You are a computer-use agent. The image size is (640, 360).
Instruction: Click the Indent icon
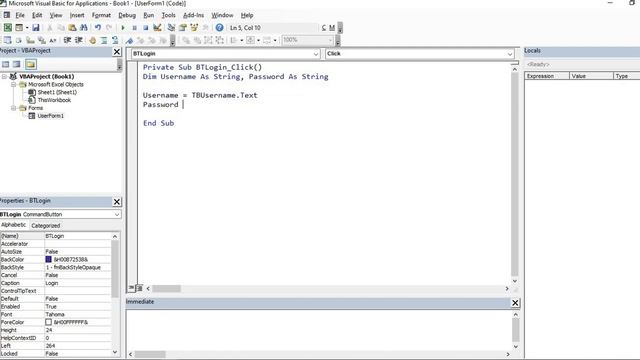click(x=67, y=40)
